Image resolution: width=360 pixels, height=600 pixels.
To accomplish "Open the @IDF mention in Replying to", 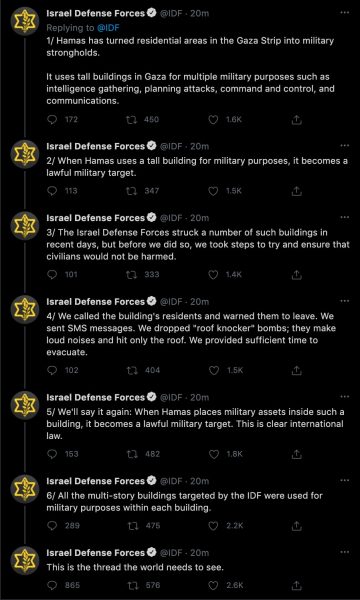I will click(109, 28).
